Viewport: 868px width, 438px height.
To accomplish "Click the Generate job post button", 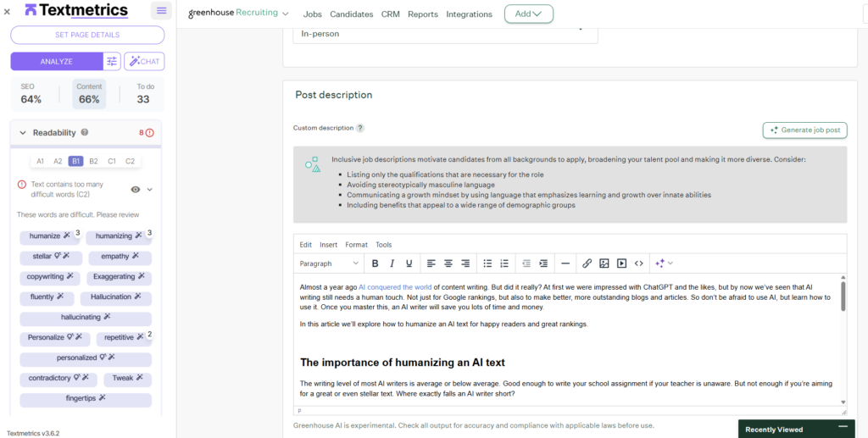I will (804, 130).
